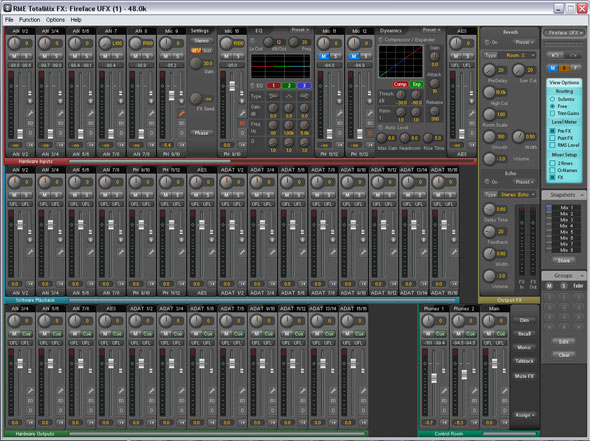The height and width of the screenshot is (441, 590).
Task: Open EQ Preset dropdown
Action: [300, 30]
